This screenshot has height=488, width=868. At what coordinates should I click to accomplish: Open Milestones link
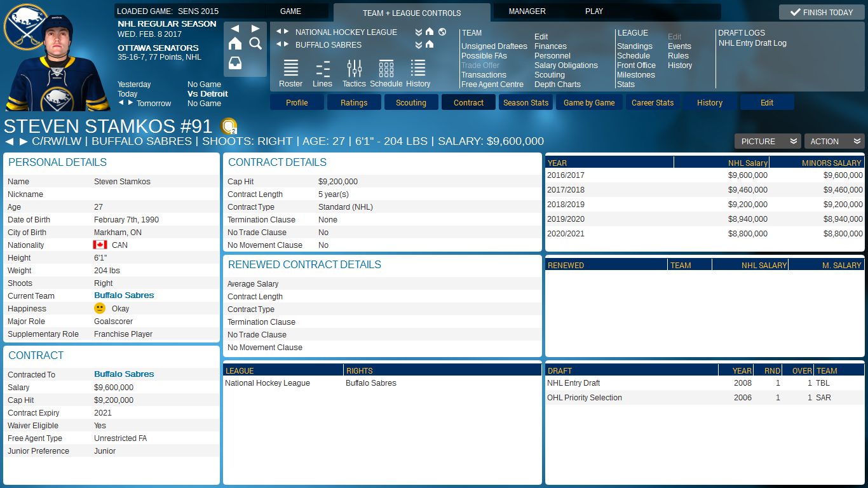[636, 75]
